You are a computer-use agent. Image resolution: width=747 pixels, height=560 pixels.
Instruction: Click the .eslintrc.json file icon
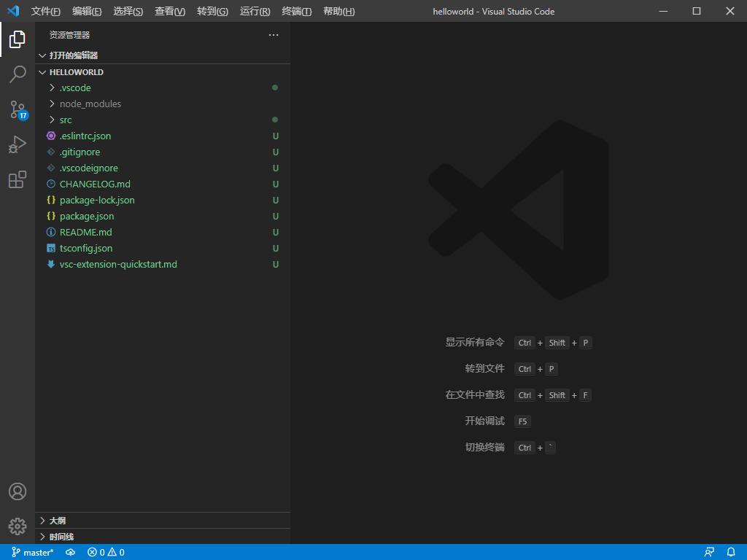[51, 136]
